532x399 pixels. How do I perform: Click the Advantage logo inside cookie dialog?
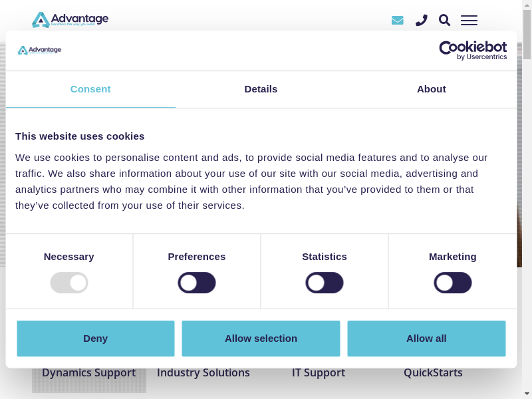pos(39,51)
